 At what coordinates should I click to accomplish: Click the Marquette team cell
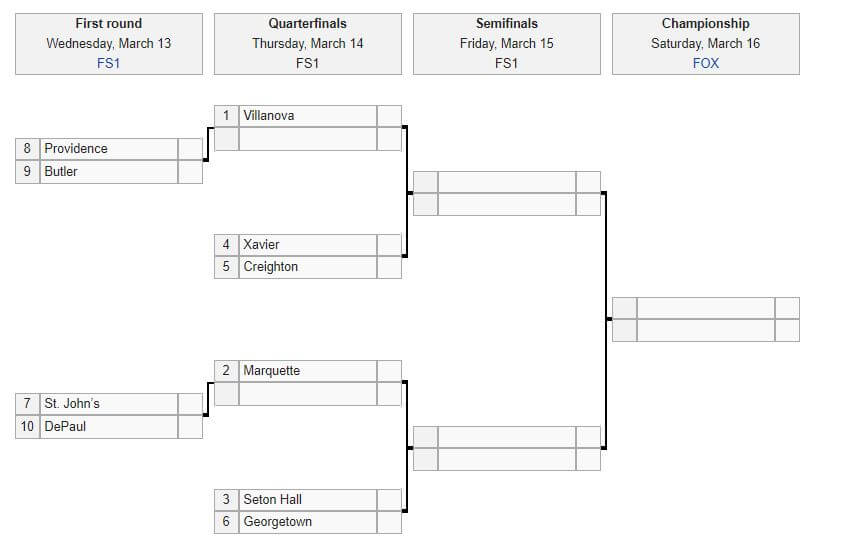coord(272,371)
